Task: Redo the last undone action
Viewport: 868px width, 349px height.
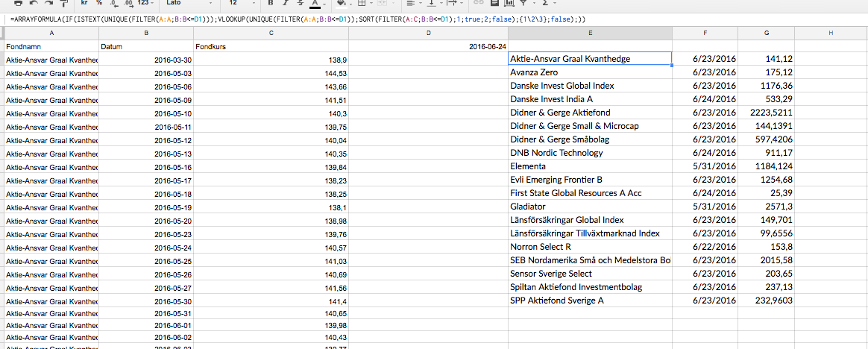Action: click(48, 3)
